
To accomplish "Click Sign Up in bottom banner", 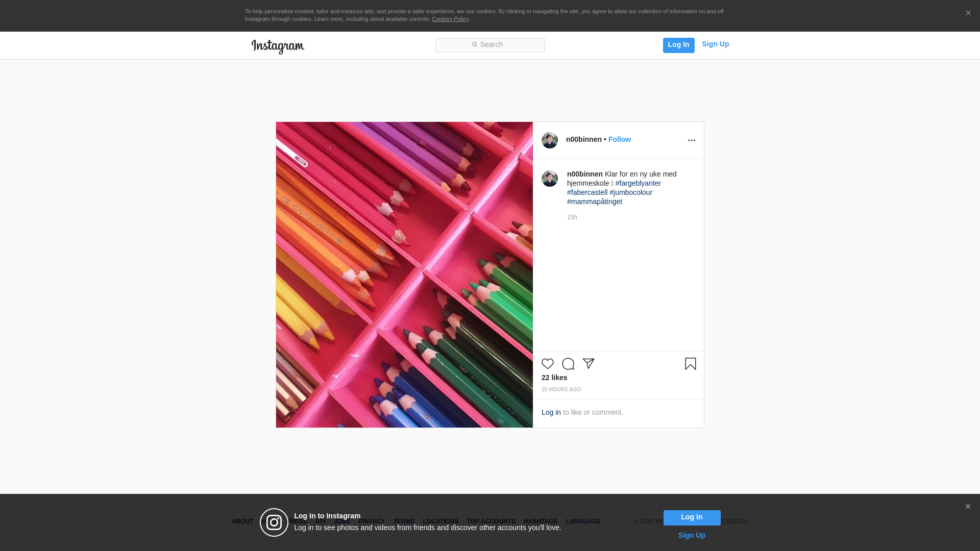I will 692,536.
